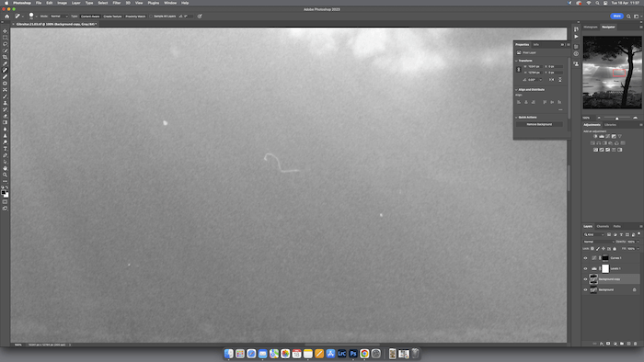
Task: Hide the Levels 1 layer
Action: 585,268
